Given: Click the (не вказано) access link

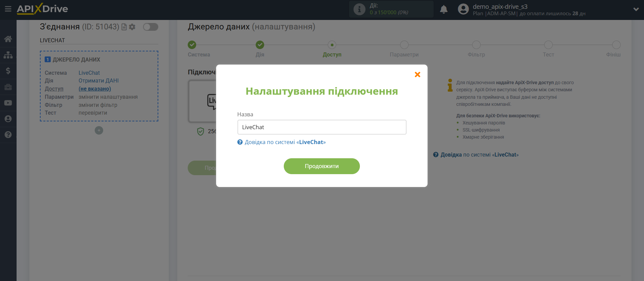Looking at the screenshot, I should coord(95,89).
